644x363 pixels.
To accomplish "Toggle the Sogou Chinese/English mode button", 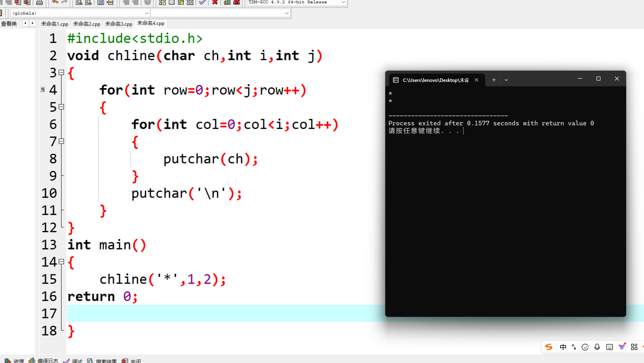I will pos(563,347).
